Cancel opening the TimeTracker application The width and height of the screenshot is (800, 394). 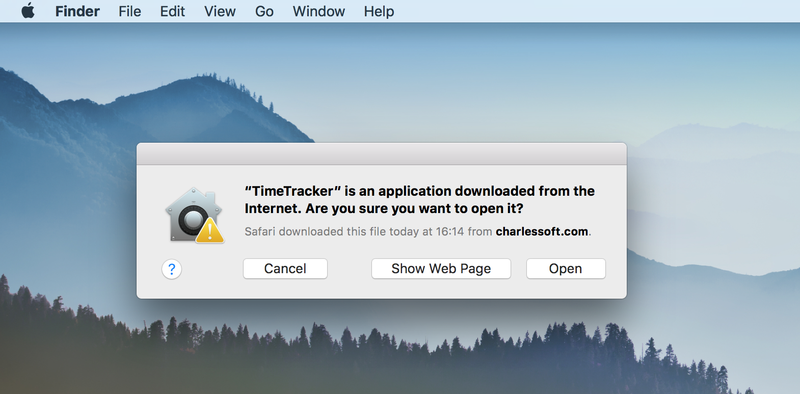285,268
